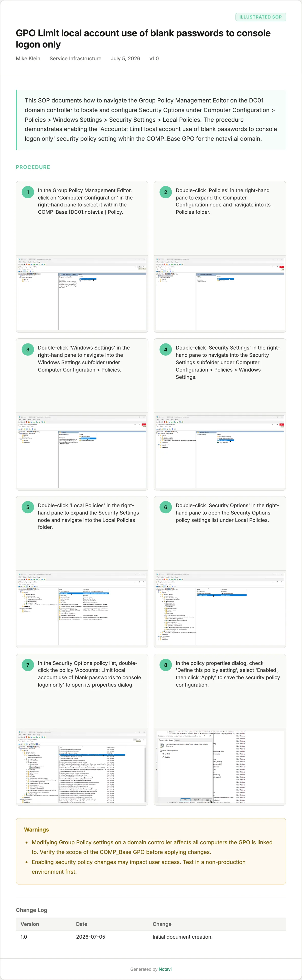Click the Service Infrastructure department label
The height and width of the screenshot is (980, 302).
point(75,59)
